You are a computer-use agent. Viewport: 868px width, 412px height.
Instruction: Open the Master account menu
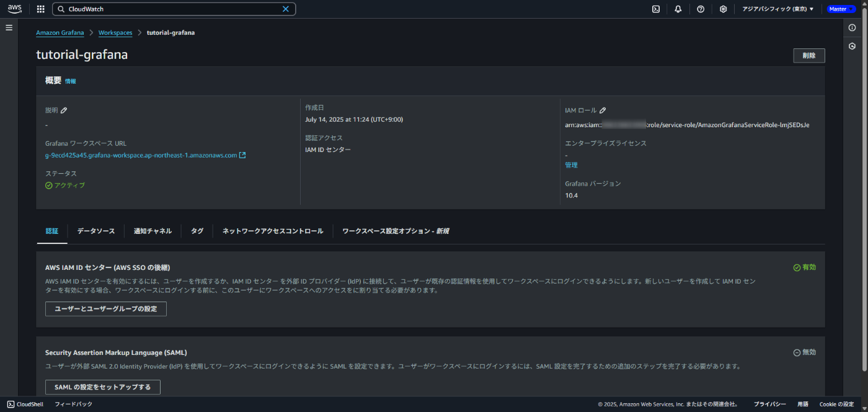[841, 9]
